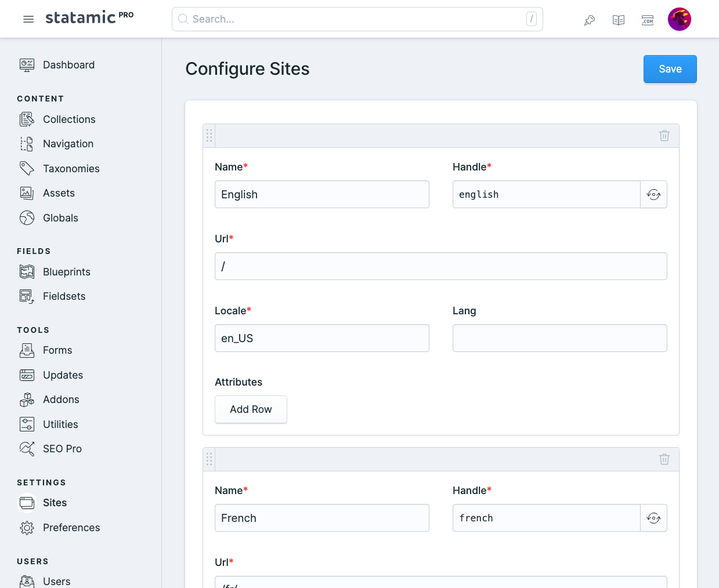The height and width of the screenshot is (588, 719).
Task: Navigate to the Dashboard
Action: [x=68, y=64]
